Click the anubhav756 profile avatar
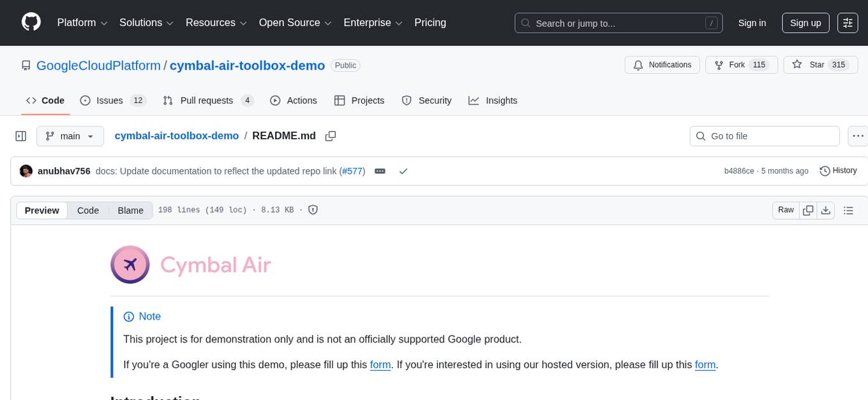The height and width of the screenshot is (400, 868). pos(26,171)
